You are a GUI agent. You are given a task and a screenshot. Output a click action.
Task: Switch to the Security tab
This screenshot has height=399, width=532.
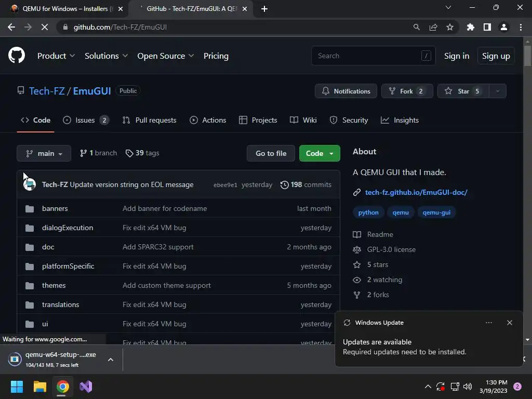349,120
